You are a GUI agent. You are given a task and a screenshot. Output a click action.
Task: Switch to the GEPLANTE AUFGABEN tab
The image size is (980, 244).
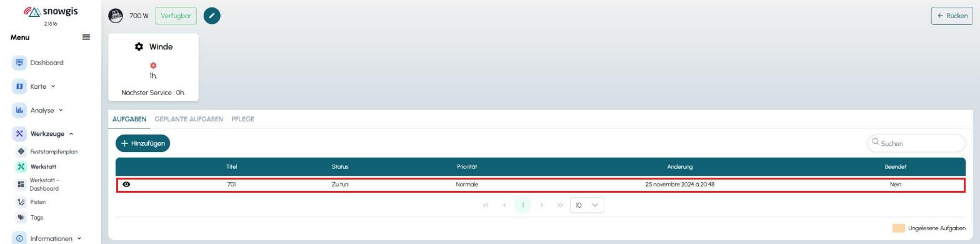[189, 119]
